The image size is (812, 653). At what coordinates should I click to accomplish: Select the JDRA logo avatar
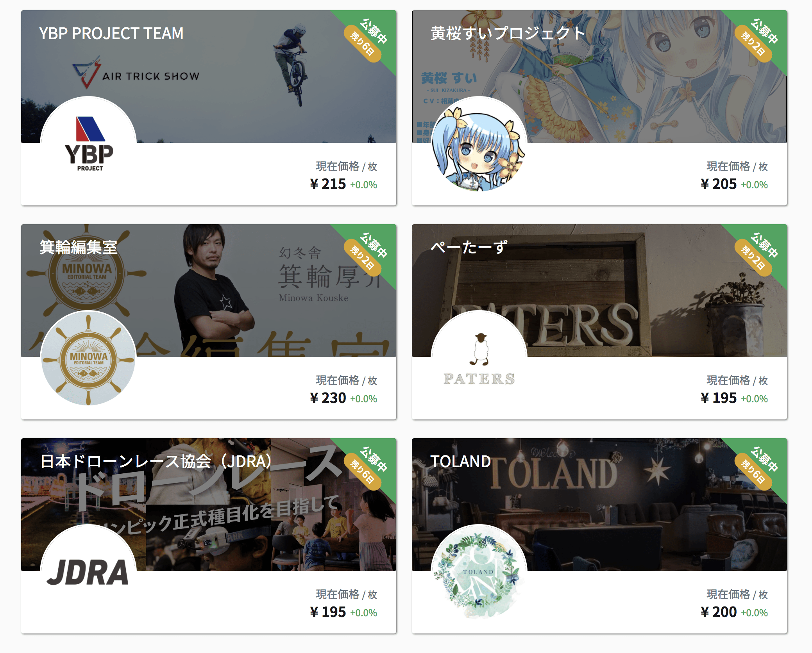89,572
